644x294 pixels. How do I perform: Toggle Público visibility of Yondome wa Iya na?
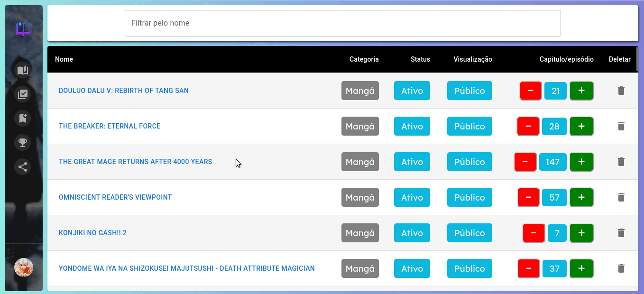(469, 268)
